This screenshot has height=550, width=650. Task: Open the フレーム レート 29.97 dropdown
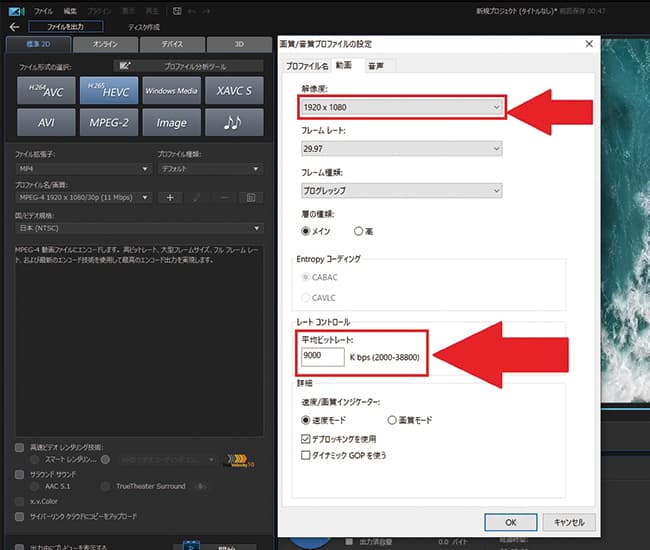pyautogui.click(x=402, y=148)
